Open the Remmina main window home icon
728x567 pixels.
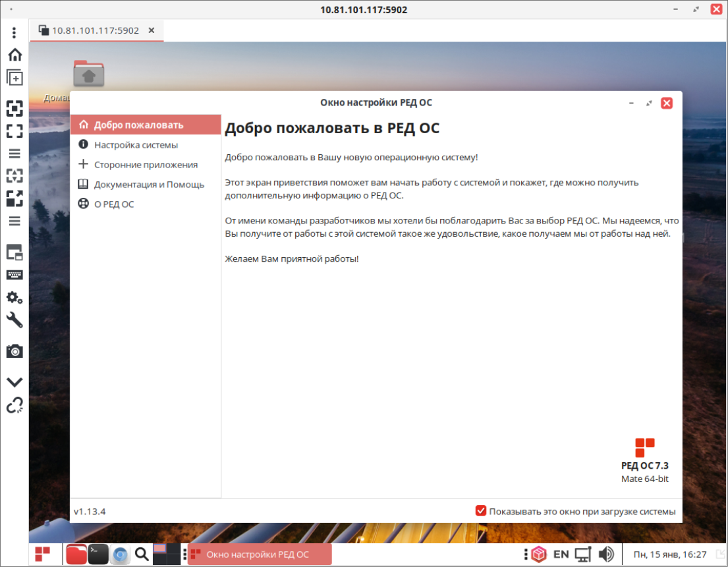(15, 55)
